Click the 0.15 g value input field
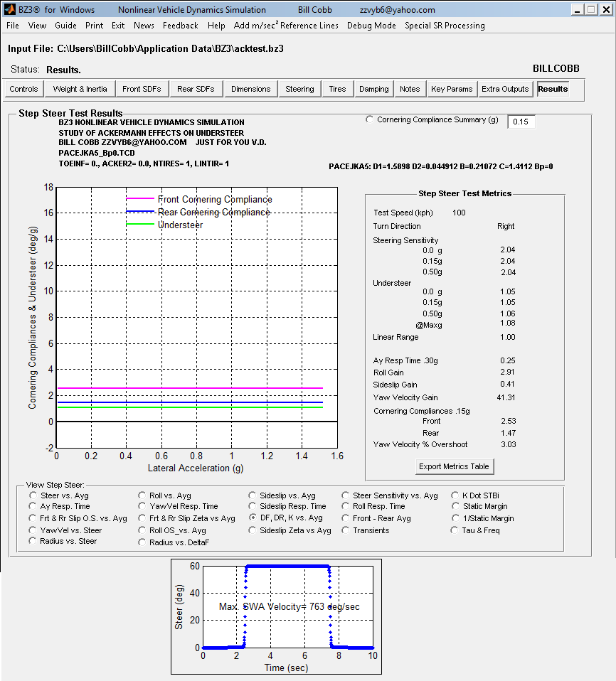Viewport: 616px width, 681px height. coord(521,122)
